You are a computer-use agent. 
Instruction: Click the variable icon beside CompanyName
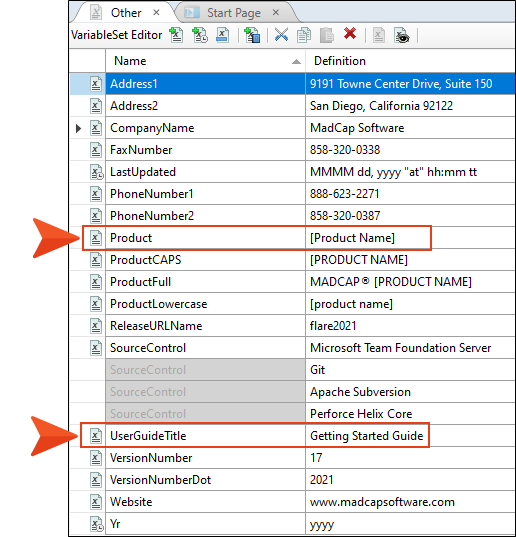point(96,128)
